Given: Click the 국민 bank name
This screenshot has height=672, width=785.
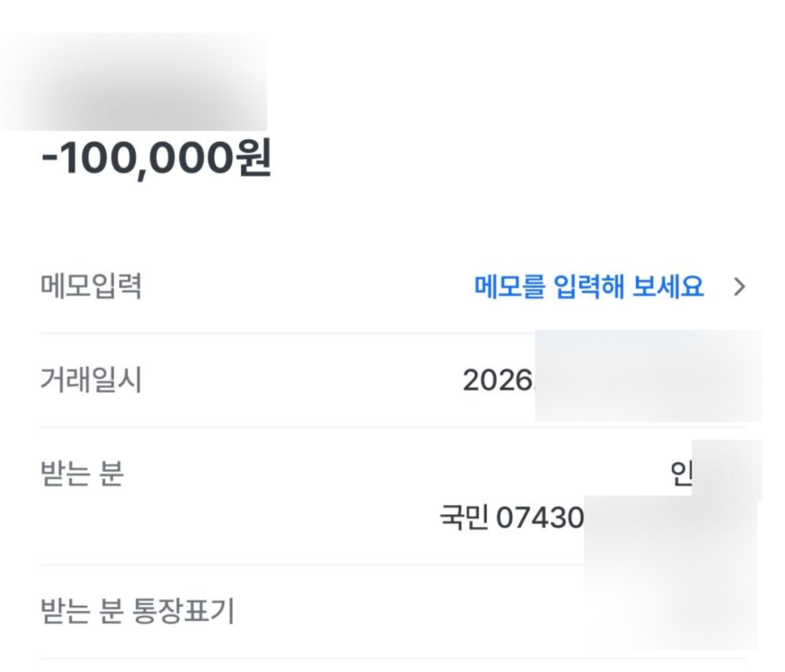Looking at the screenshot, I should coord(465,518).
